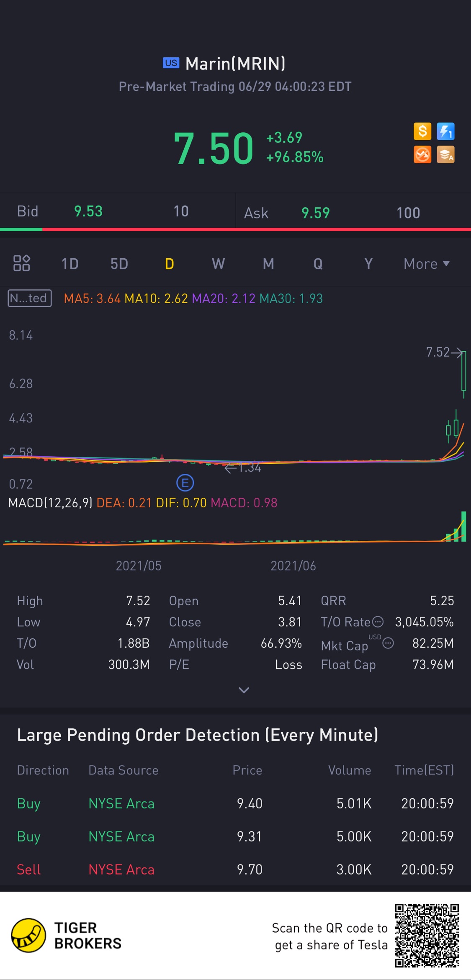This screenshot has width=471, height=980.
Task: Open T/O Rate info bubble icon
Action: 378,622
